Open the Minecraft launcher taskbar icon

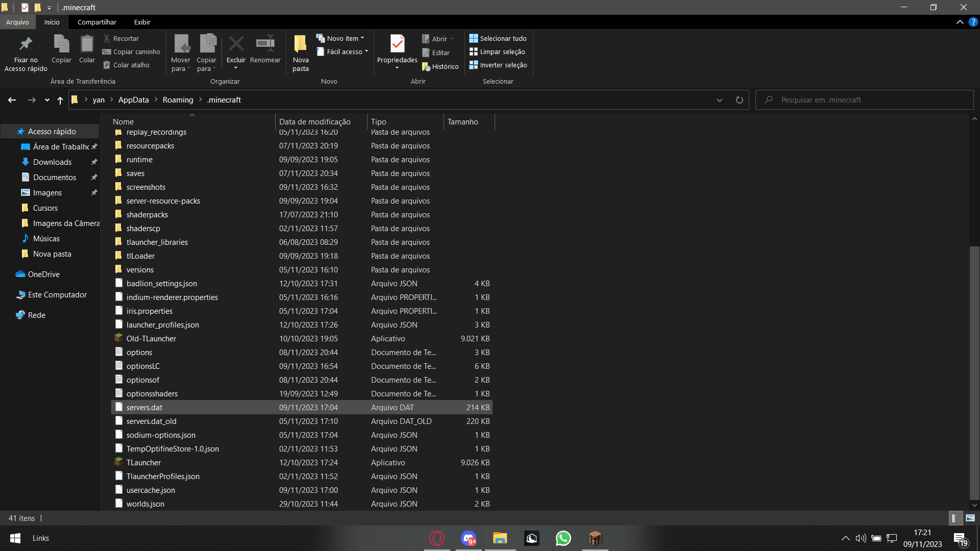[595, 538]
